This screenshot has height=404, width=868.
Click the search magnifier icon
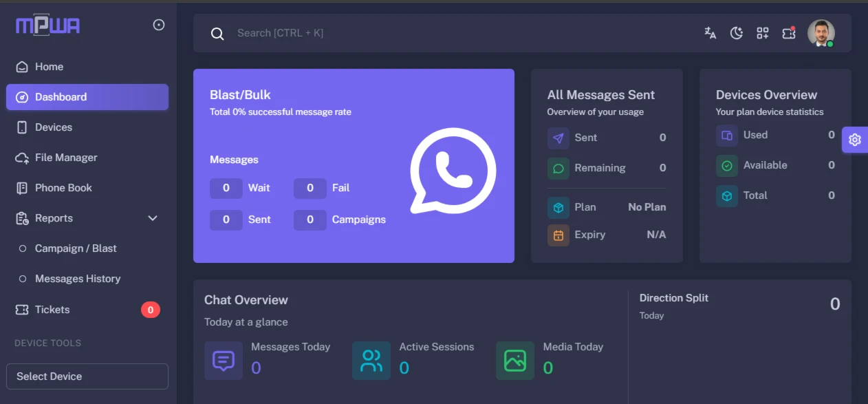pyautogui.click(x=217, y=34)
